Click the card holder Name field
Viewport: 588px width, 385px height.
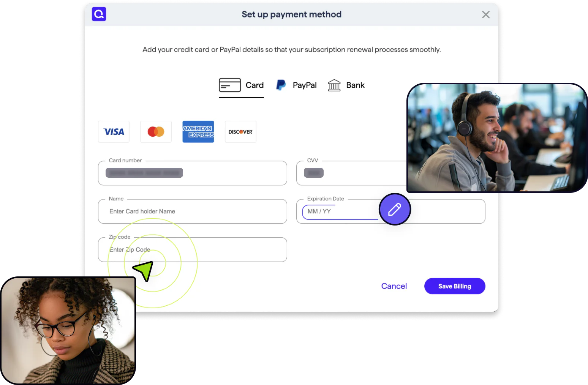click(192, 211)
